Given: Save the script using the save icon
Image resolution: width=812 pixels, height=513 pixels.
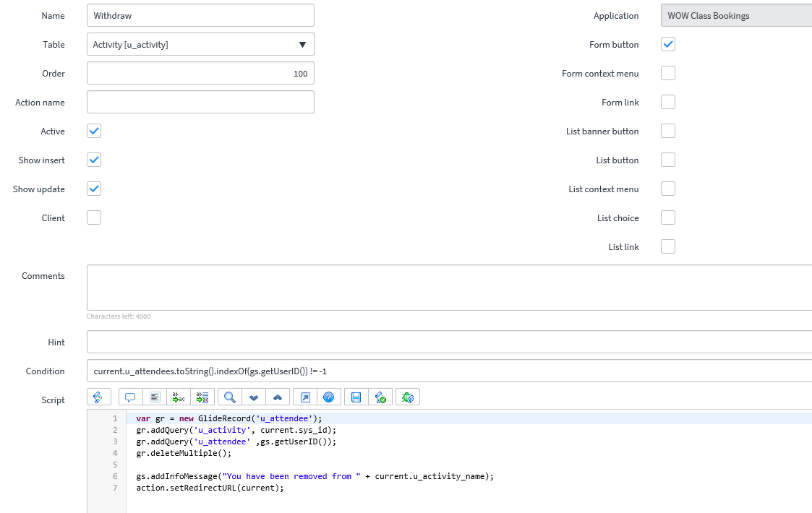Looking at the screenshot, I should click(355, 397).
